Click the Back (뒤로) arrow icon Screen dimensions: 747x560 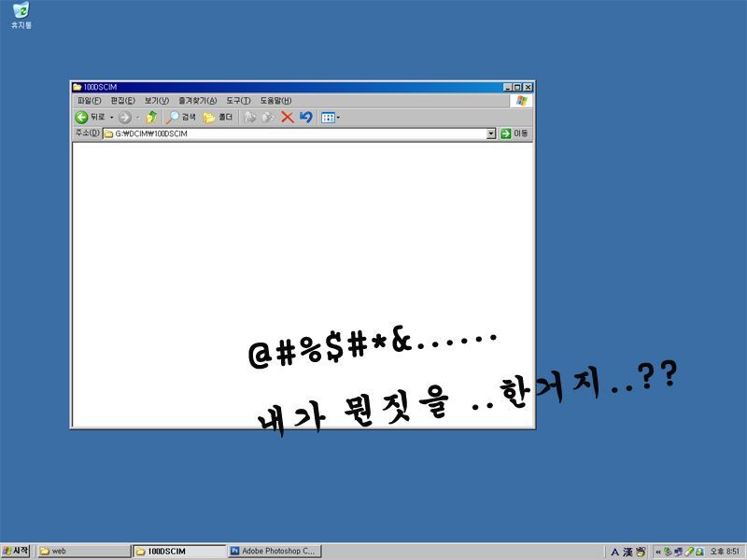[x=81, y=118]
